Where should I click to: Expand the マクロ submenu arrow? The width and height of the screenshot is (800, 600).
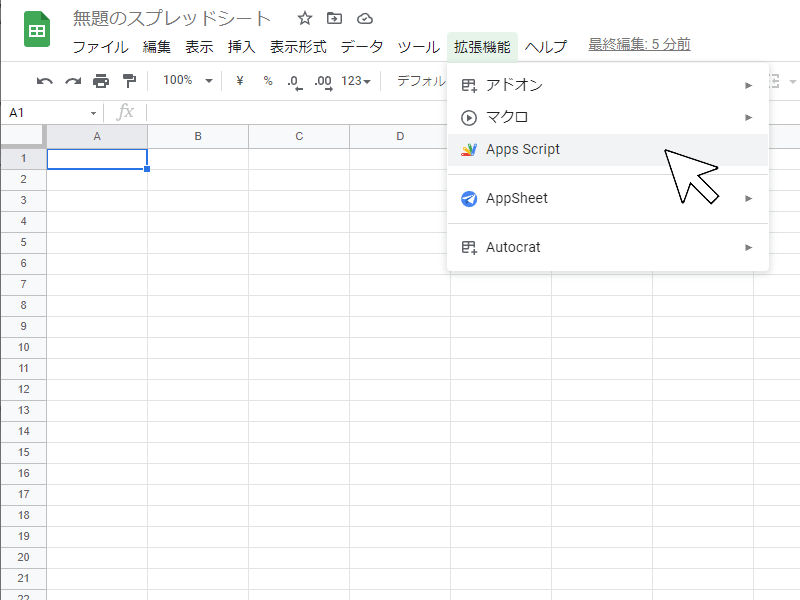pos(748,117)
